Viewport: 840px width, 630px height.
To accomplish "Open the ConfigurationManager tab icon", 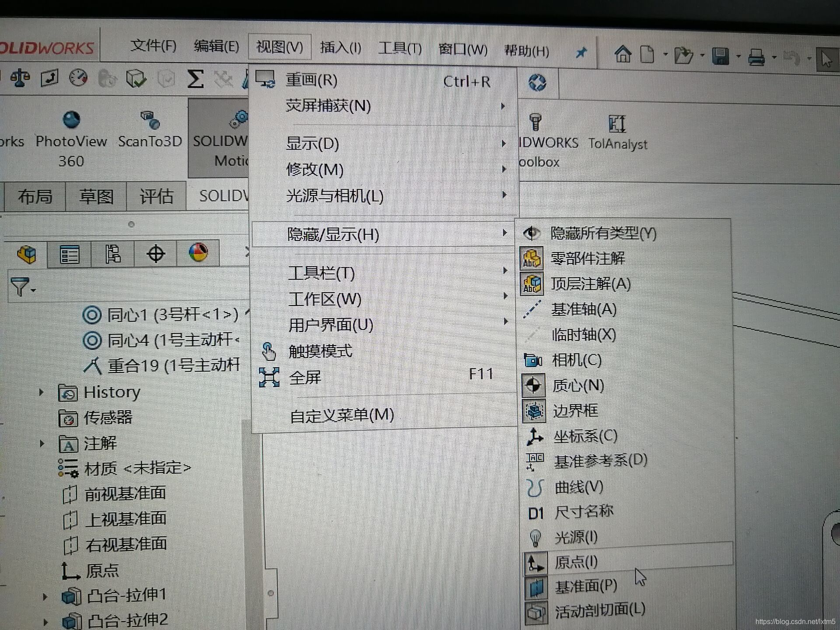I will pos(112,254).
